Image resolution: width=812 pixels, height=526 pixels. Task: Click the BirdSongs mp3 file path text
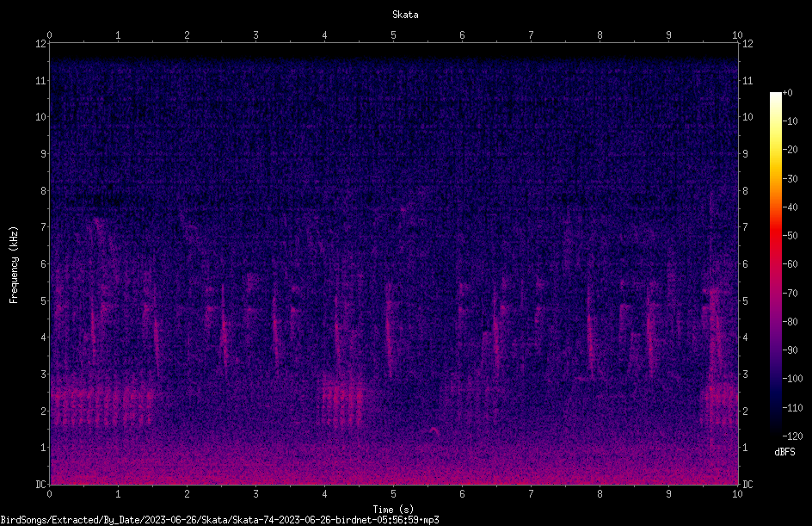pos(219,520)
